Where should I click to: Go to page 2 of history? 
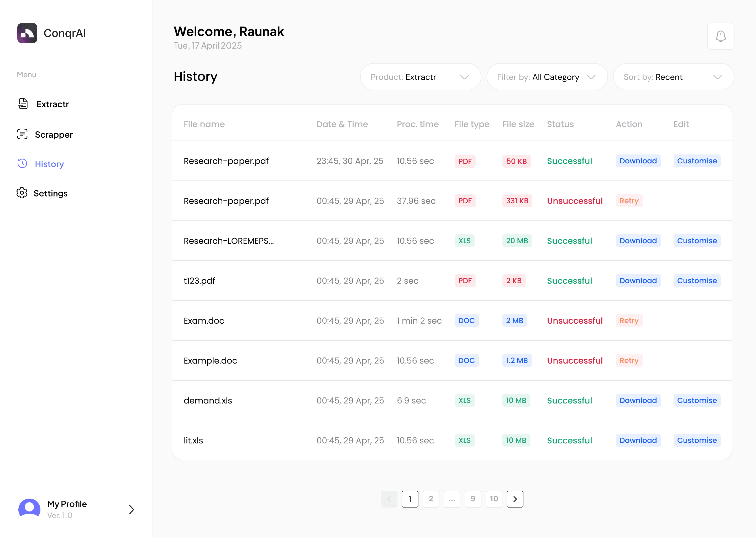(x=430, y=499)
